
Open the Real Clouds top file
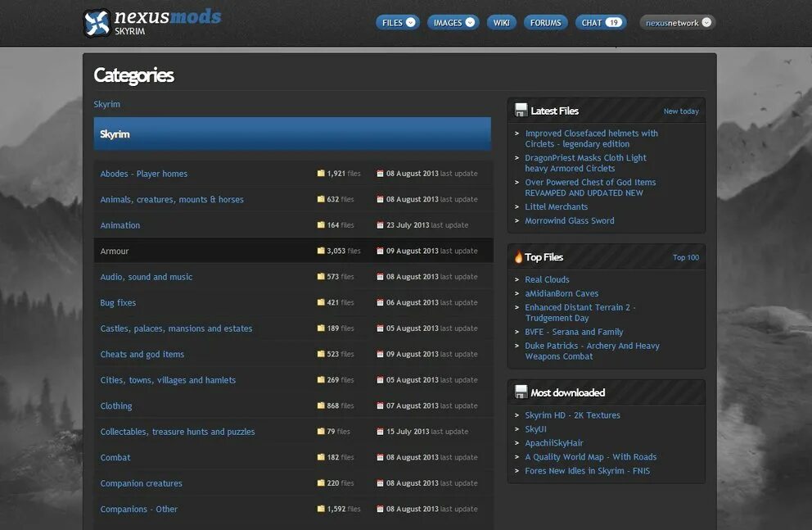point(547,280)
